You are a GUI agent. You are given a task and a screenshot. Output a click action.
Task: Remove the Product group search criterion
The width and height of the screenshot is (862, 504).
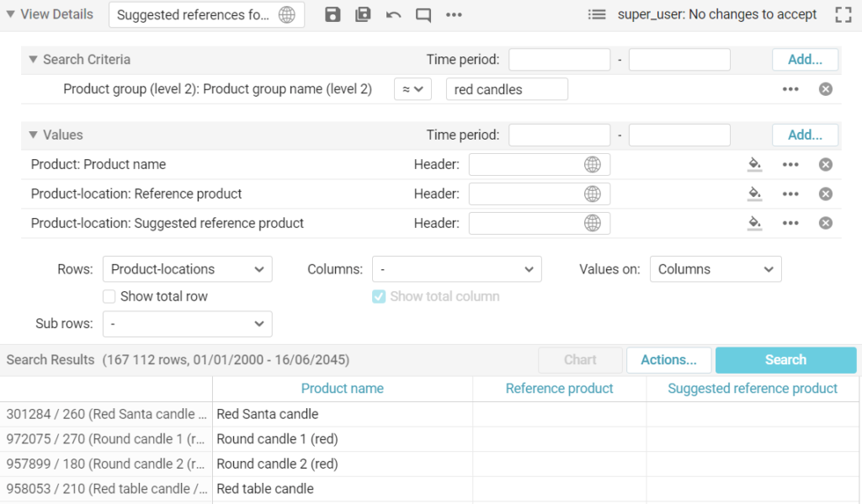[x=825, y=89]
